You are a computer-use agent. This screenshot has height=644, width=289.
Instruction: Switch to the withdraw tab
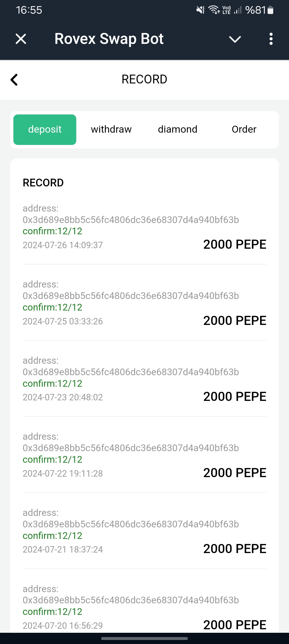coord(111,129)
